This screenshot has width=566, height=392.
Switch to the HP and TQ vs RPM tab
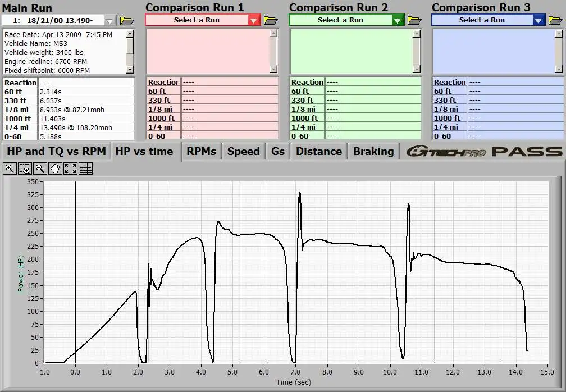point(56,152)
